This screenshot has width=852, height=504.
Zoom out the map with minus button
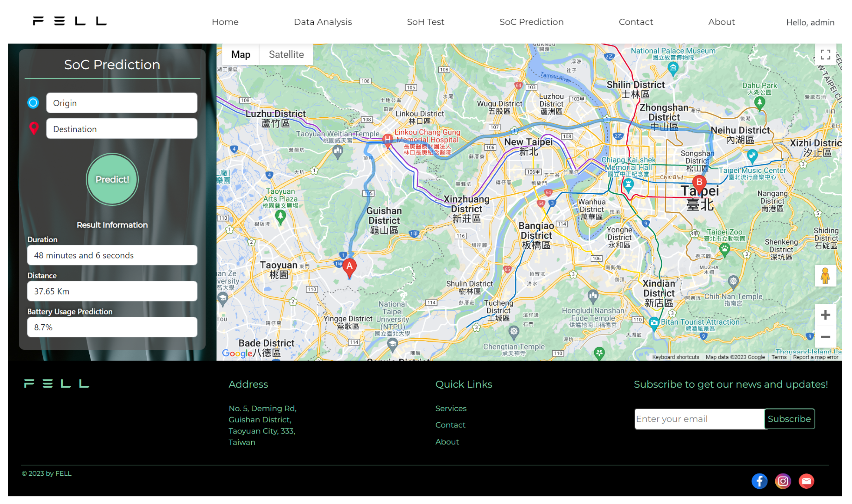tap(825, 337)
